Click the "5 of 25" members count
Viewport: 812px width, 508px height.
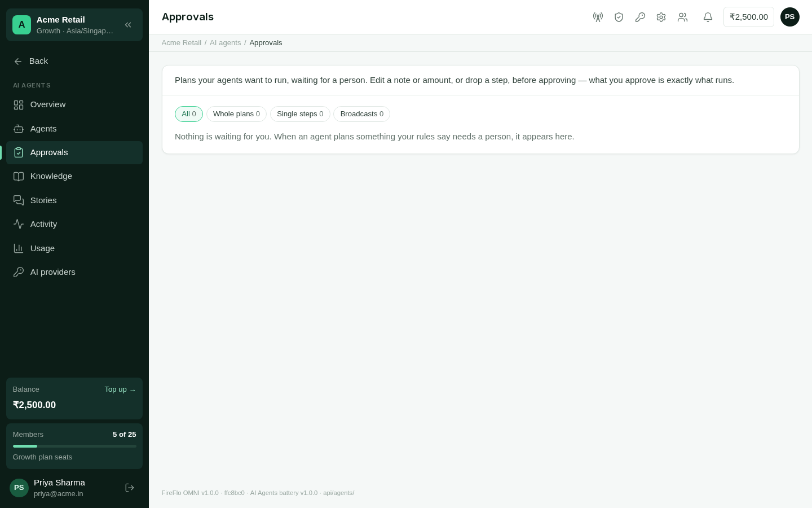tap(125, 435)
